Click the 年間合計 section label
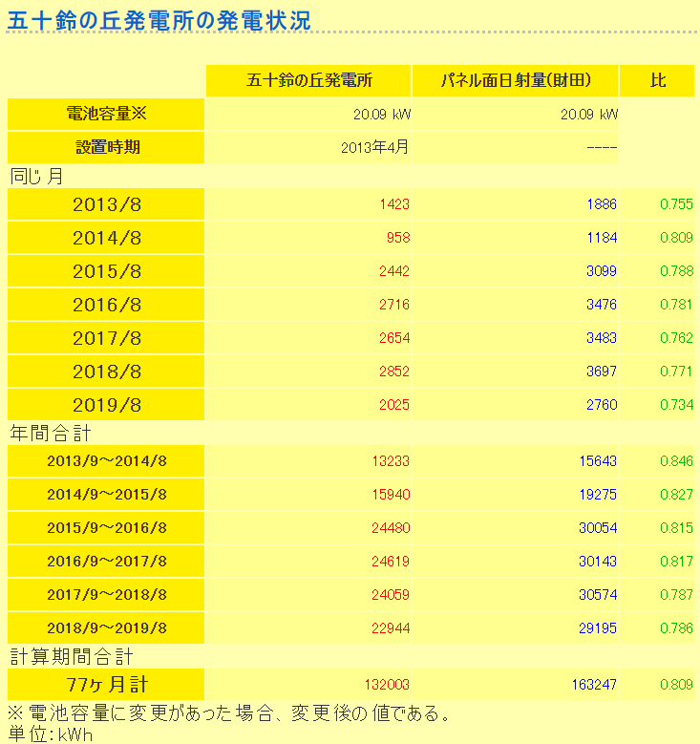 (51, 434)
